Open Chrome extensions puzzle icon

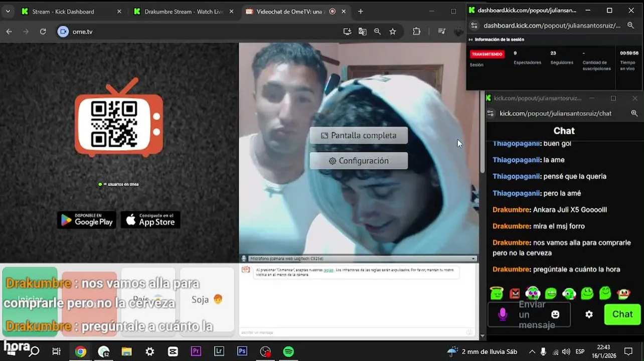click(416, 32)
